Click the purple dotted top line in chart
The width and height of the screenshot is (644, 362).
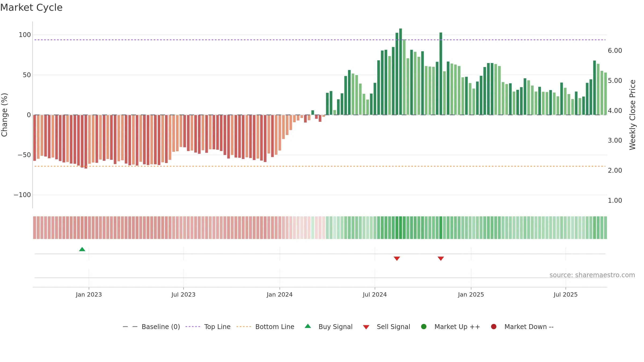coord(320,40)
